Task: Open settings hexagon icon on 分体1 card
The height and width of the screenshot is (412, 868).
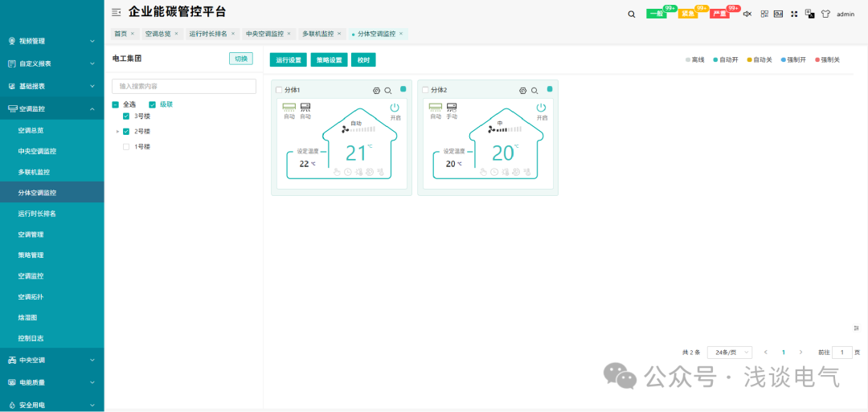Action: tap(376, 91)
